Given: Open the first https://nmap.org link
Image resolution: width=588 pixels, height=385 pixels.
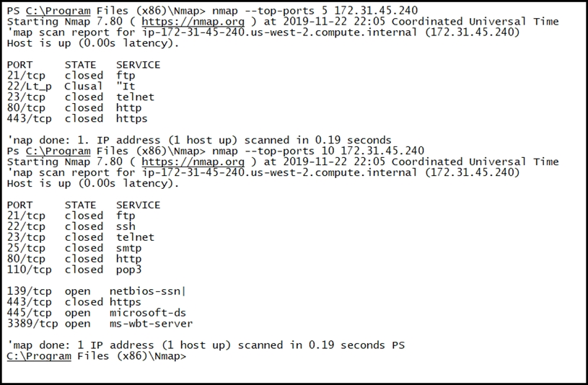Looking at the screenshot, I should 193,22.
